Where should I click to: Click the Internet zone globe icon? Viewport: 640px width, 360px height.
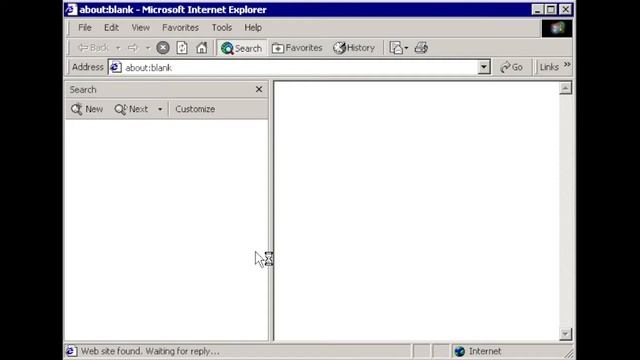tap(460, 351)
